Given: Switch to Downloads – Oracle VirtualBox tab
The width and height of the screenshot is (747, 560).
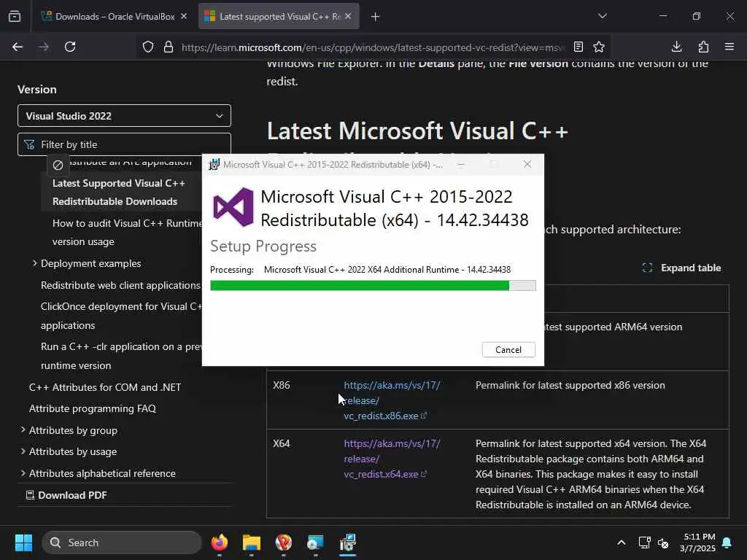Looking at the screenshot, I should tap(113, 16).
